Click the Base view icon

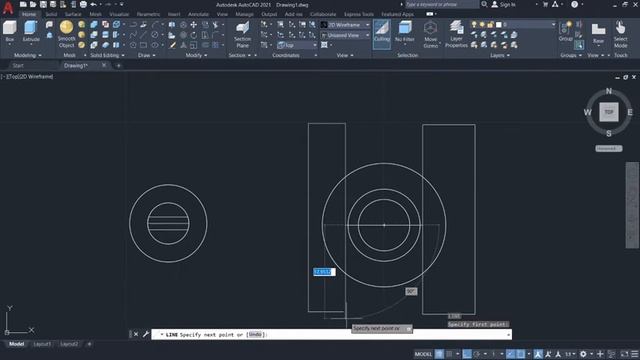pos(598,33)
